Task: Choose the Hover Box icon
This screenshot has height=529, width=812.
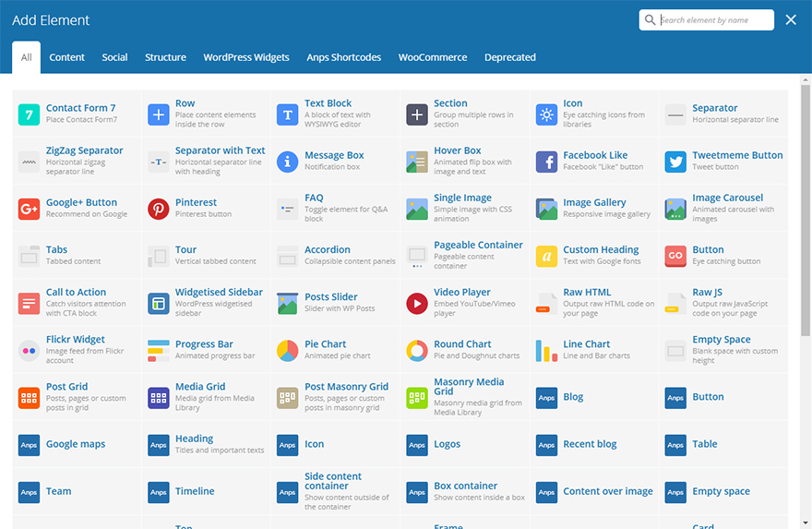Action: [417, 162]
